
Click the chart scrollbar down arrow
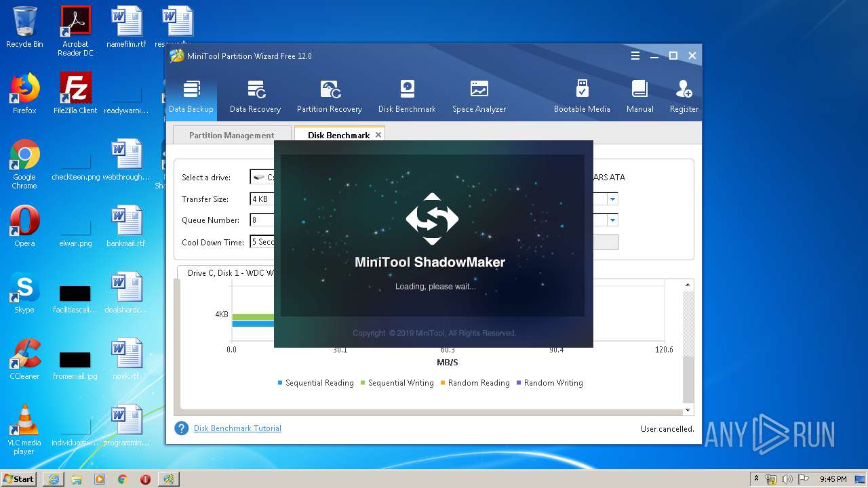pos(688,410)
